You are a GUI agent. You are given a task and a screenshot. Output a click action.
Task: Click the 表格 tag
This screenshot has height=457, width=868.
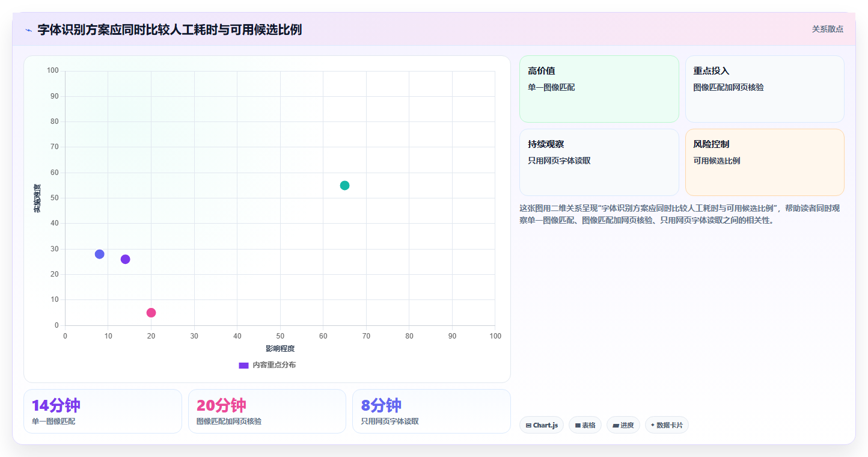[585, 425]
